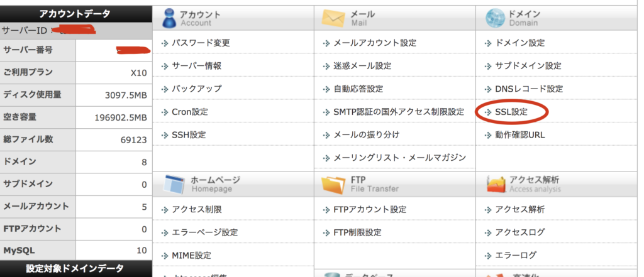Open the バックアップ link
The width and height of the screenshot is (644, 277).
(x=196, y=89)
